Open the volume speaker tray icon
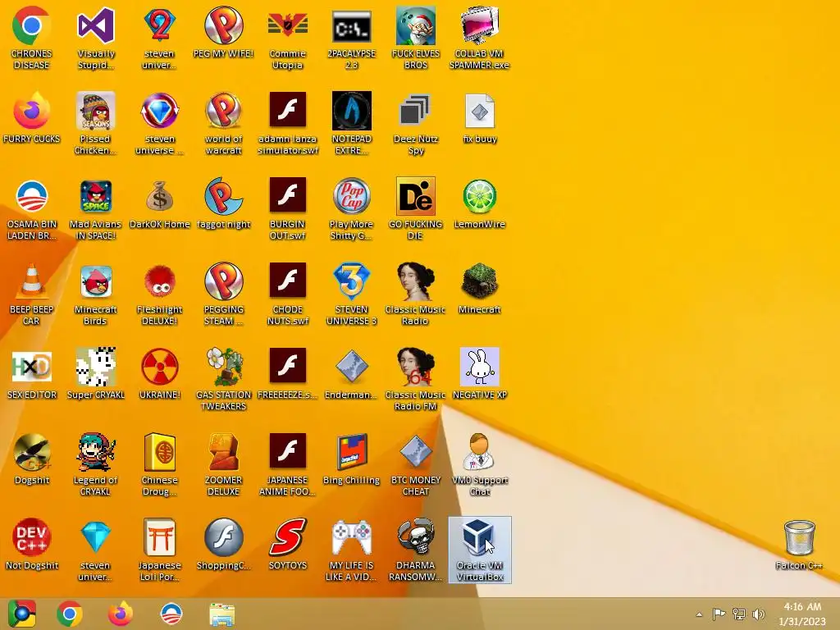The image size is (840, 630). pyautogui.click(x=758, y=614)
